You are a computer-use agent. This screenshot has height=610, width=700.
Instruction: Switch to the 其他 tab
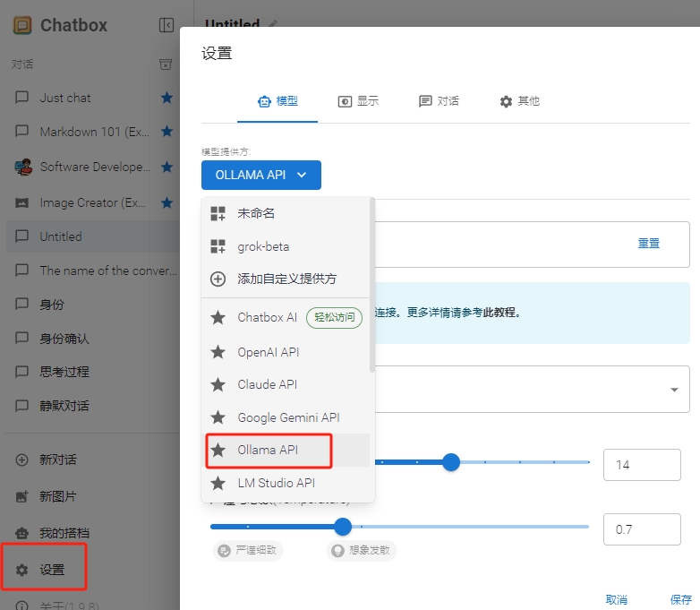[x=519, y=101]
